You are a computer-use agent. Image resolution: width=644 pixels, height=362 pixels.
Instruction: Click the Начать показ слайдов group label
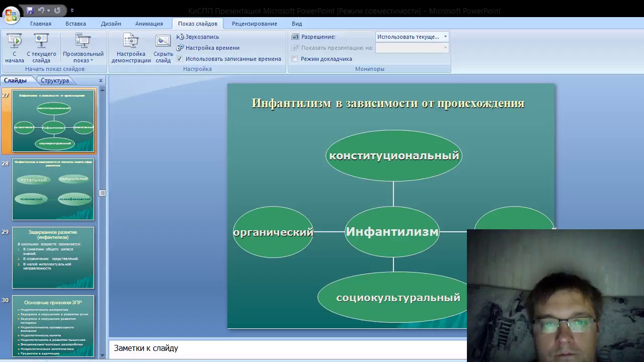(55, 69)
